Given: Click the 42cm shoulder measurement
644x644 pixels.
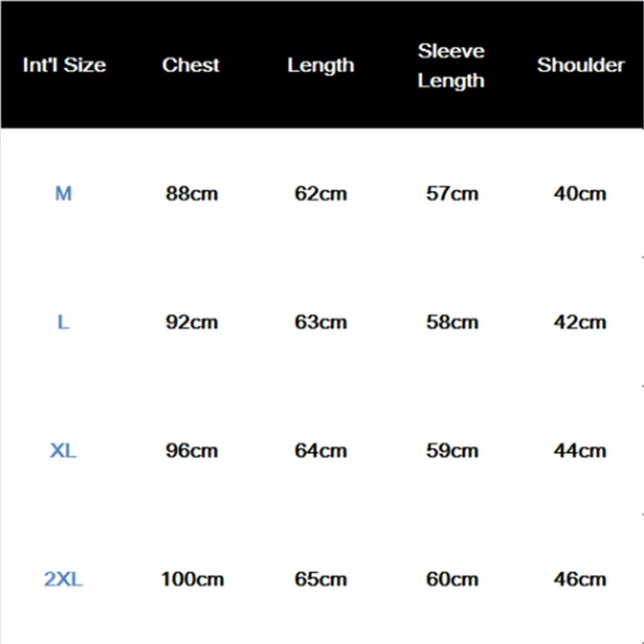Looking at the screenshot, I should click(580, 322).
